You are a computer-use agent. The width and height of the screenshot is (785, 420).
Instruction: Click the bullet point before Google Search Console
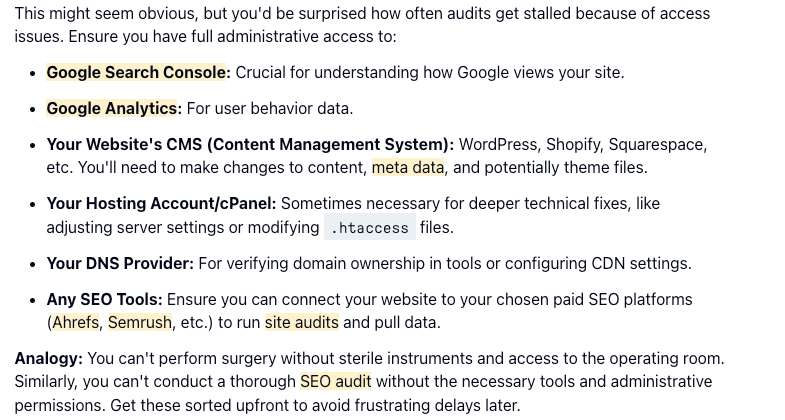click(x=32, y=73)
